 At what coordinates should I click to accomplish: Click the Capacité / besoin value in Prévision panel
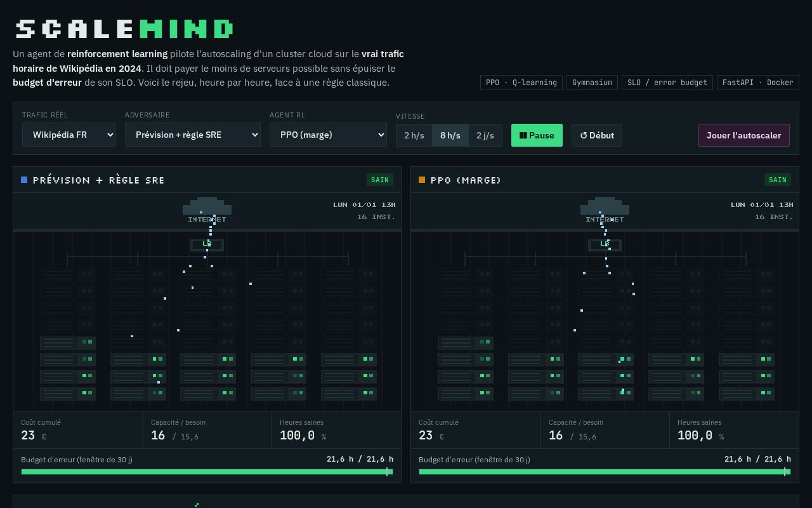tap(174, 436)
